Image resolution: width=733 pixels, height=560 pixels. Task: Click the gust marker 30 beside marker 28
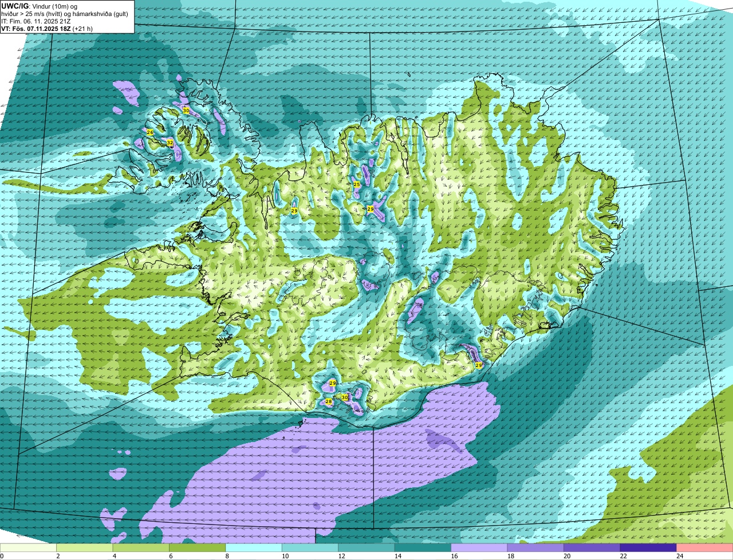(x=345, y=397)
